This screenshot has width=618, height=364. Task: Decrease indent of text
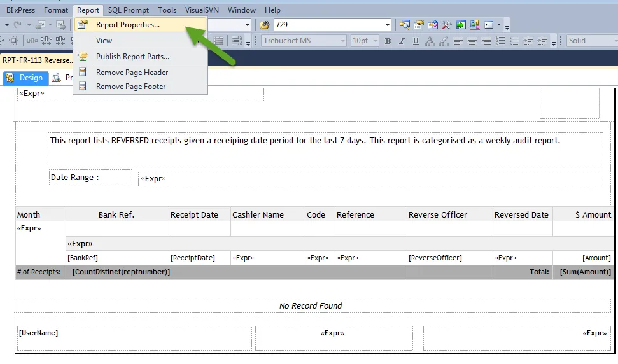(x=528, y=41)
